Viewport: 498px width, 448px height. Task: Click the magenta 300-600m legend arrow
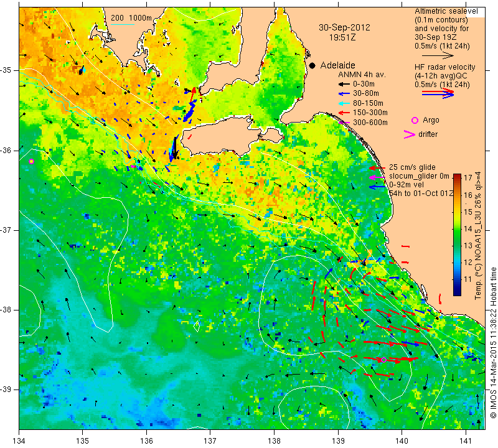pos(344,122)
